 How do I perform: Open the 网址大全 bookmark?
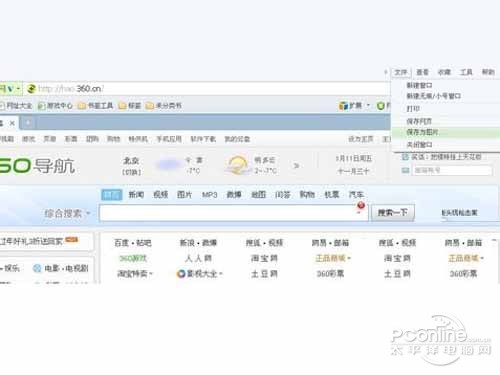[16, 106]
